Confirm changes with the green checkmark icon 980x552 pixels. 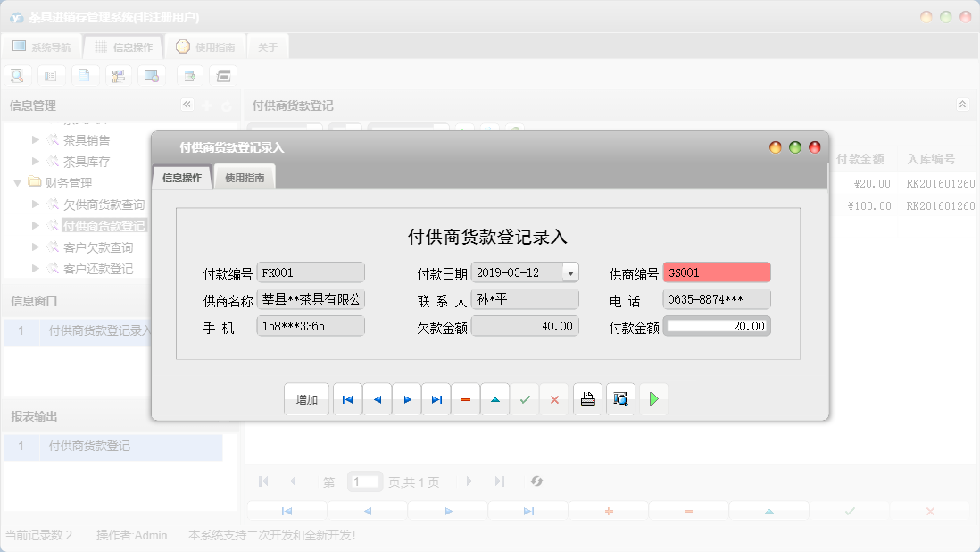524,399
